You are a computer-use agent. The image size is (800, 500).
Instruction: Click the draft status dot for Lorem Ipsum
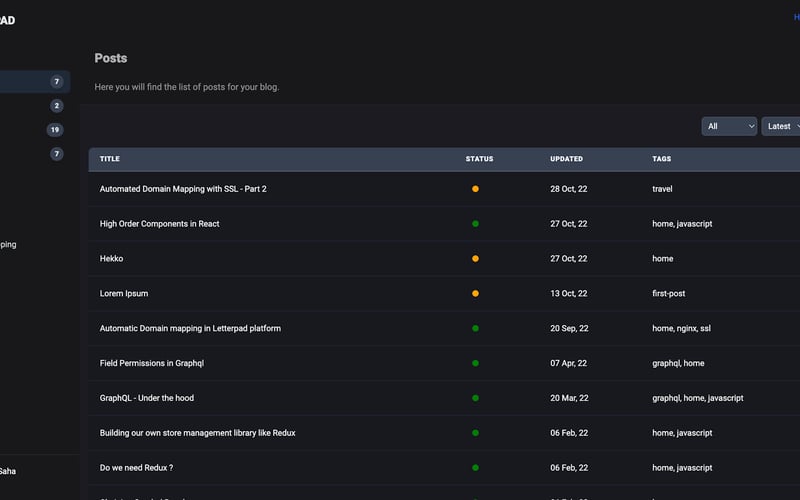[x=475, y=294]
